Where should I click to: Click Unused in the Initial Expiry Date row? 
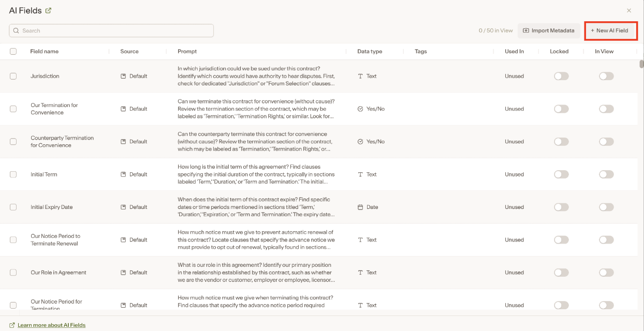pos(515,207)
